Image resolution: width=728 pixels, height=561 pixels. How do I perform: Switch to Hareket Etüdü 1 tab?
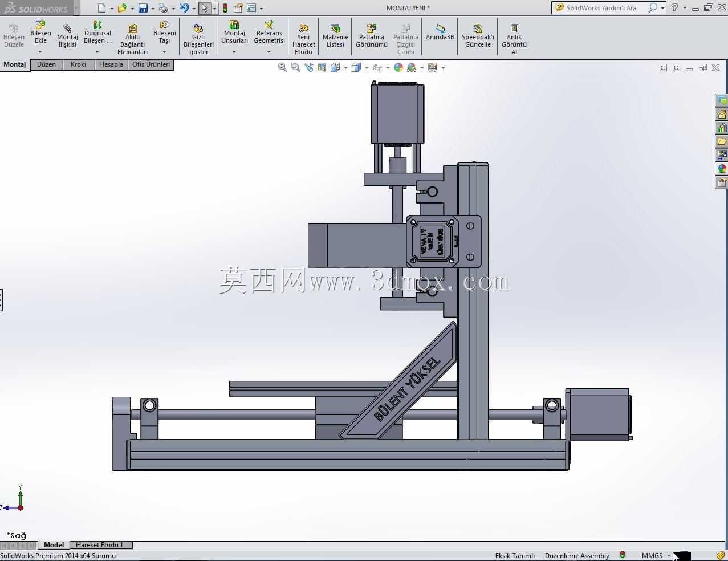(100, 545)
